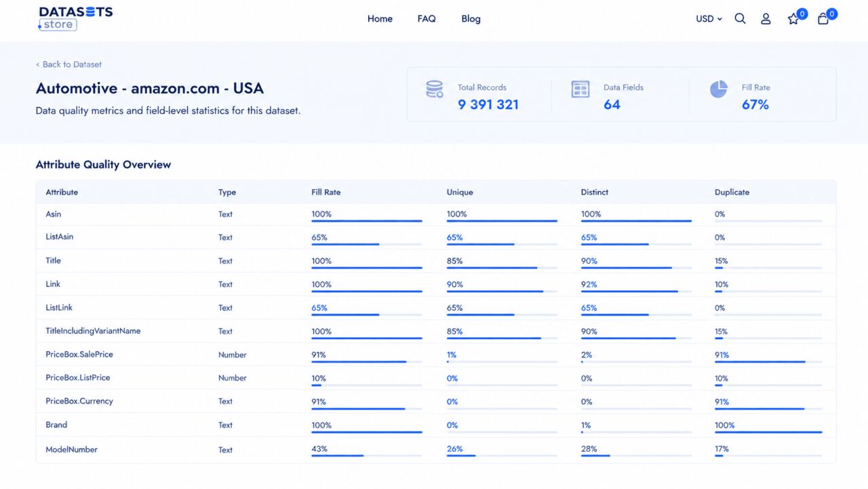This screenshot has height=489, width=868.
Task: Open the search icon in header
Action: pyautogui.click(x=740, y=19)
